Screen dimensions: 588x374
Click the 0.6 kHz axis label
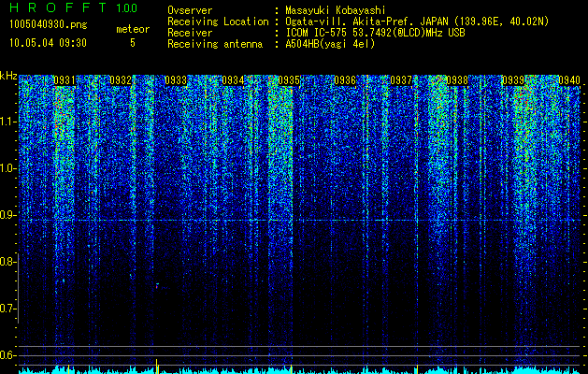[7, 355]
